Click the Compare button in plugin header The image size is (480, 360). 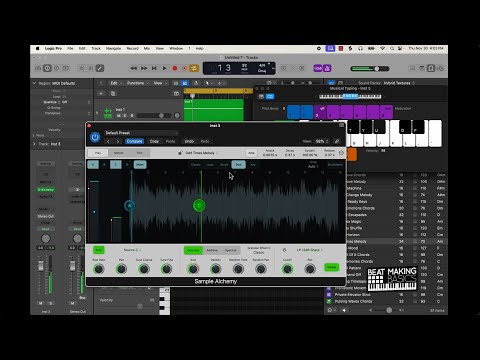coord(134,141)
